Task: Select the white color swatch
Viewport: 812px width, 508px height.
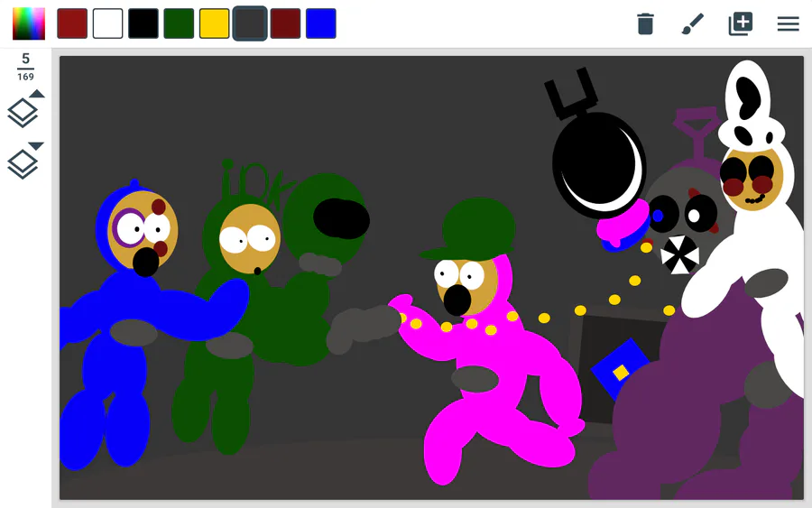Action: [107, 23]
